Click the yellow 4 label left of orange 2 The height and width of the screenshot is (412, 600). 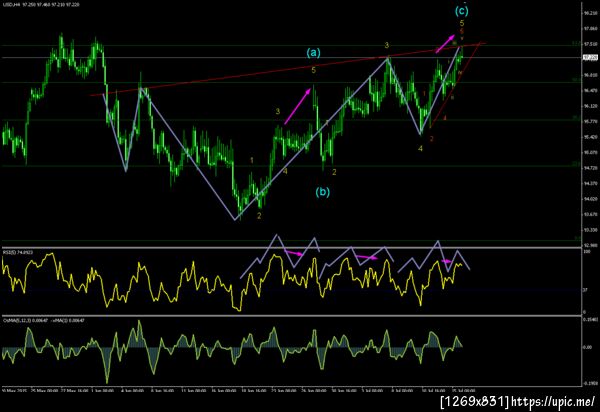pos(421,148)
